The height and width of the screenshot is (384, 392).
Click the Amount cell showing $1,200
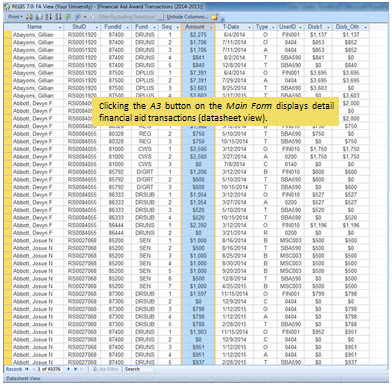pos(199,172)
